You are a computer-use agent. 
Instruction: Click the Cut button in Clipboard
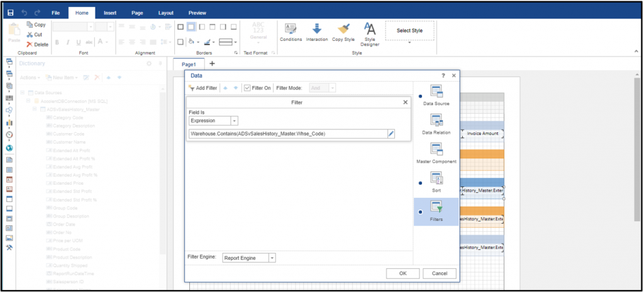(x=35, y=35)
